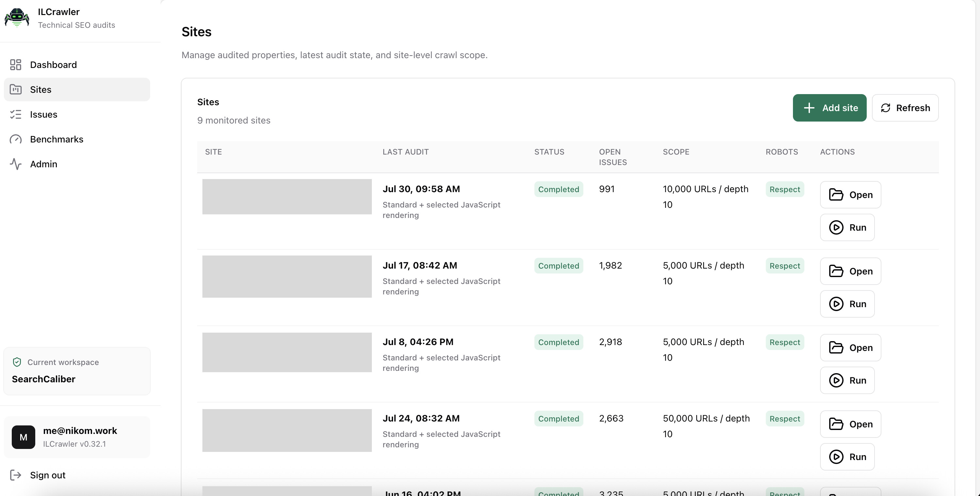980x496 pixels.
Task: Run audit for the Jul 30 site
Action: coord(847,227)
